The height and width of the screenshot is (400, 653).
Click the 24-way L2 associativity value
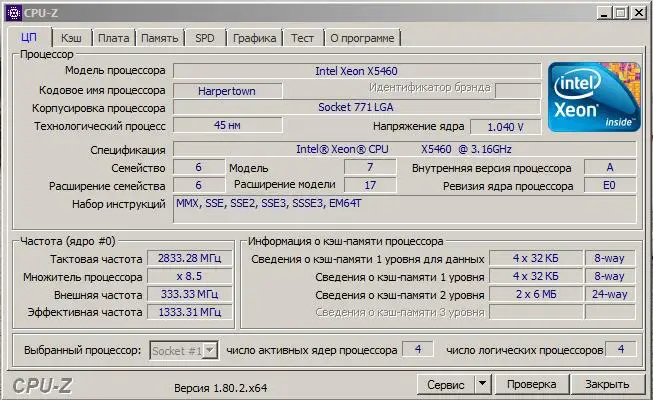tap(610, 294)
